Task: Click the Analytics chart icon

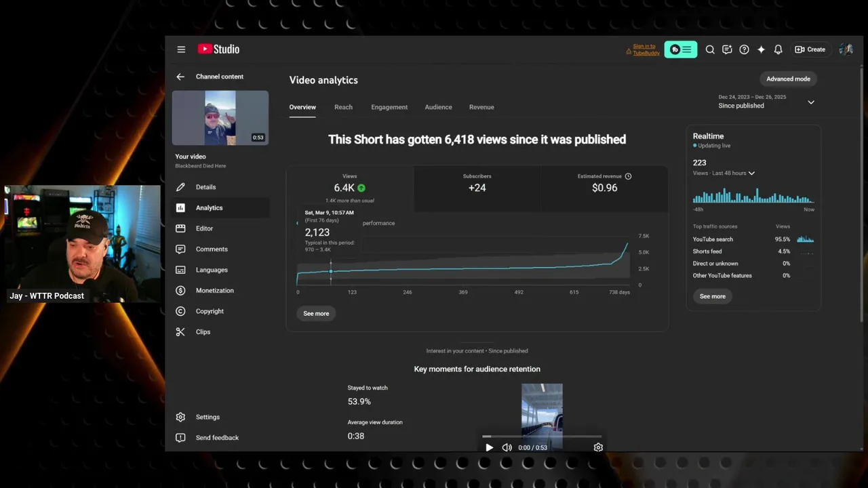Action: tap(180, 208)
